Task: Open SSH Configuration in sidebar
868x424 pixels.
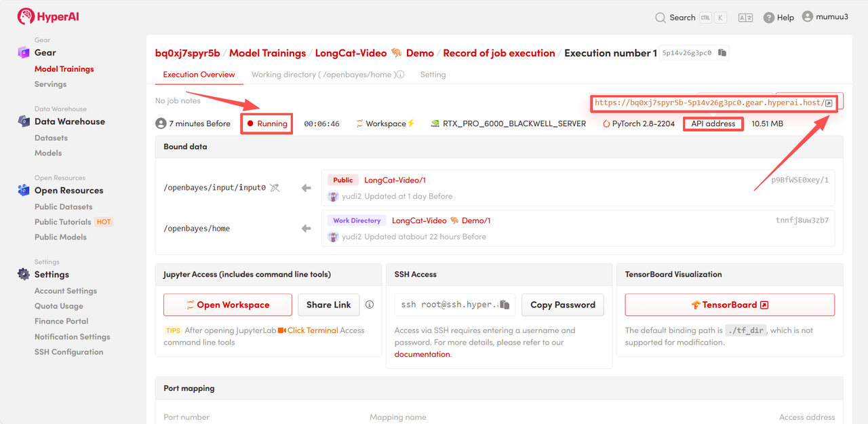Action: [69, 352]
